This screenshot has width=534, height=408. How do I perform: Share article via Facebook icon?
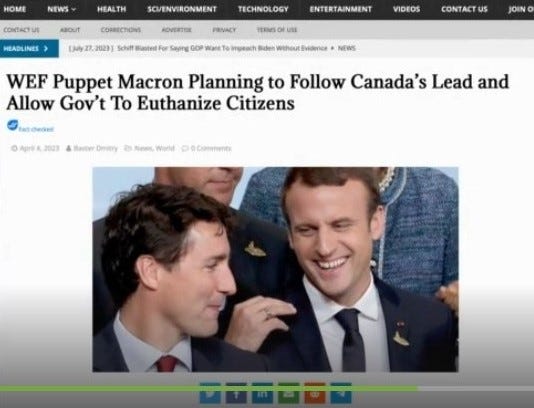point(236,393)
